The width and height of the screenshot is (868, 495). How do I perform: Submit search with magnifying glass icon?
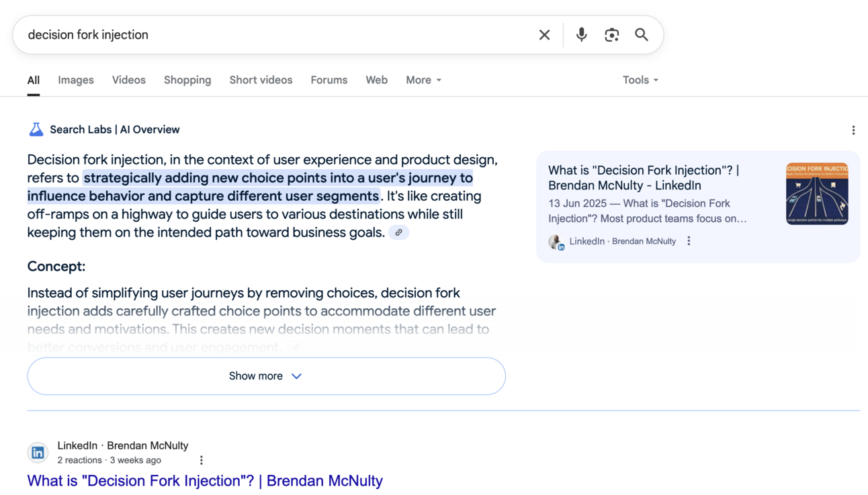[x=642, y=35]
